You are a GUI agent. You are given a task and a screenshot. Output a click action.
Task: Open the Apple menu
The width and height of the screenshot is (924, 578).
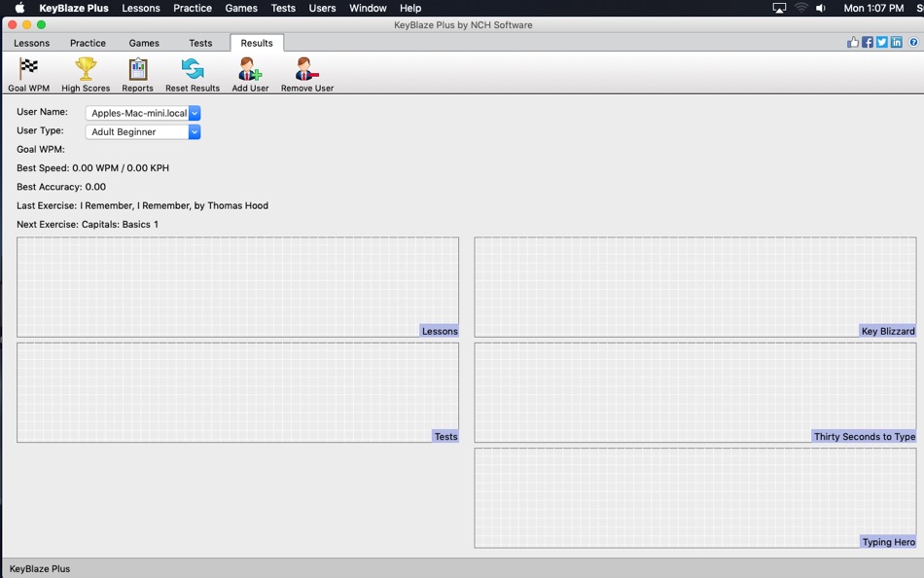coord(19,8)
